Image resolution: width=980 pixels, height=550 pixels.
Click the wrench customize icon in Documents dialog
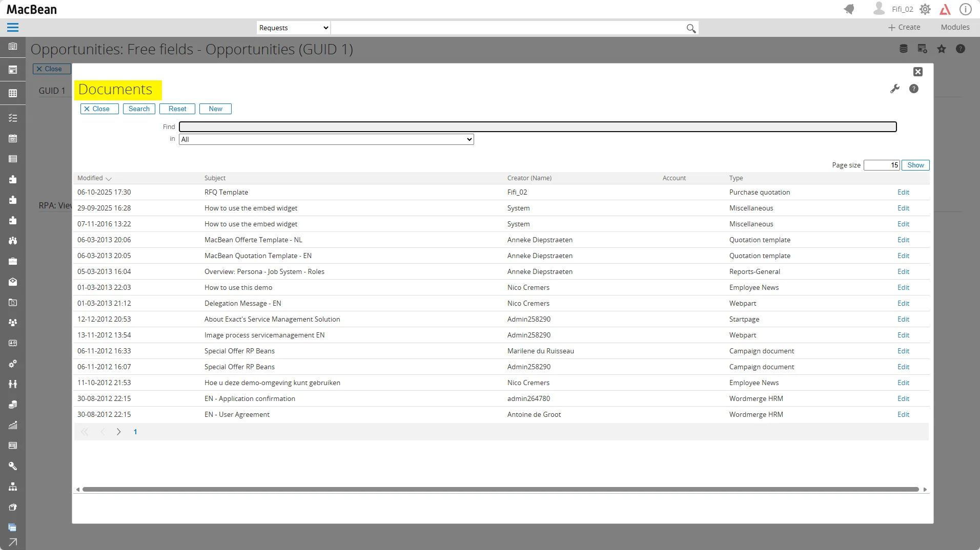(895, 89)
